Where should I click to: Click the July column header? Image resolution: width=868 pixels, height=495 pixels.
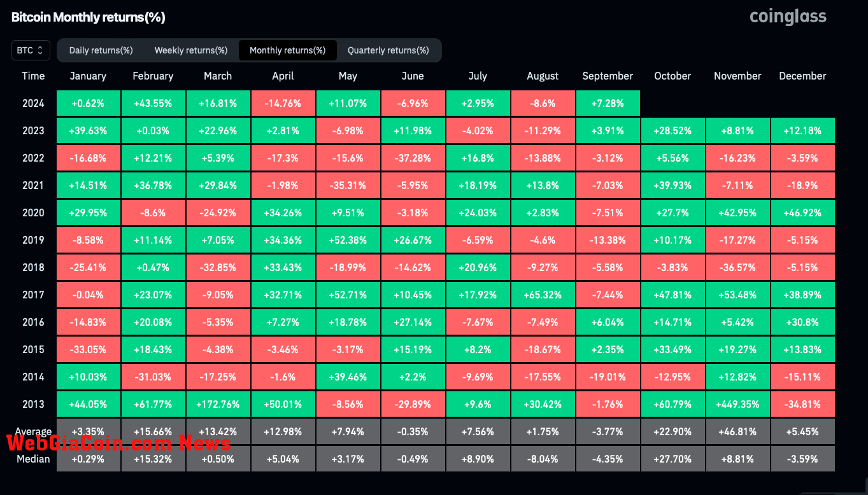coord(478,76)
